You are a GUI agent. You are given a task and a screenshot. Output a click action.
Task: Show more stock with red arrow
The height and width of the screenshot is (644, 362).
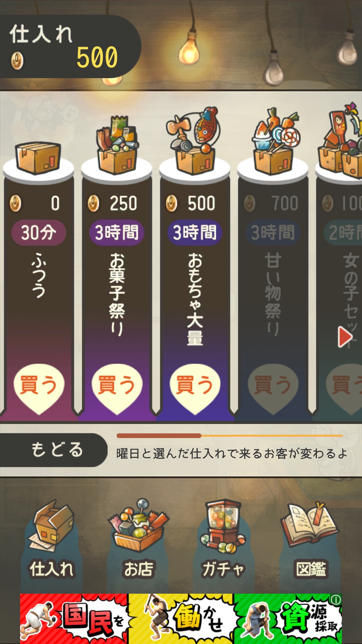[x=345, y=336]
